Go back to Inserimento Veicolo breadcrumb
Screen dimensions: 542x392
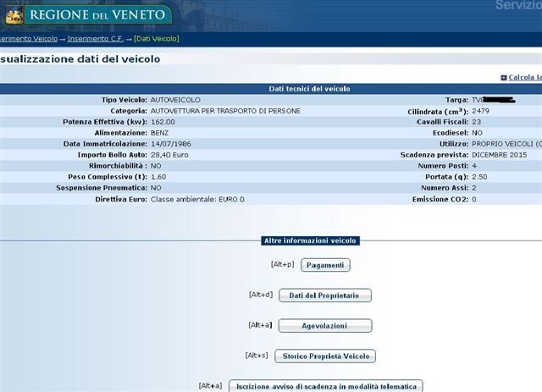pyautogui.click(x=29, y=39)
